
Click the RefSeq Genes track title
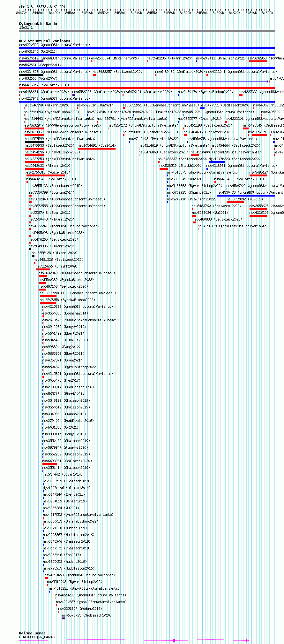coord(32,633)
